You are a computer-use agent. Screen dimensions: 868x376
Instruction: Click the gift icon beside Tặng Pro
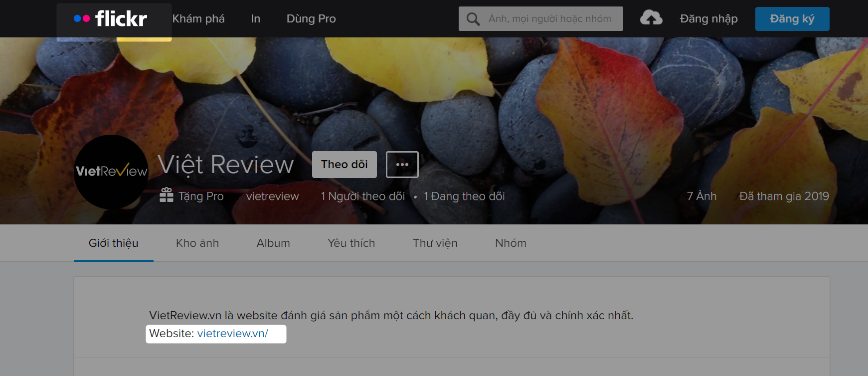tap(167, 195)
